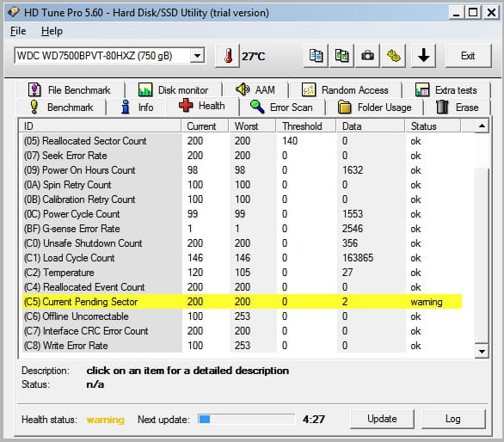
Task: Open options via the gold gears icon
Action: (393, 56)
